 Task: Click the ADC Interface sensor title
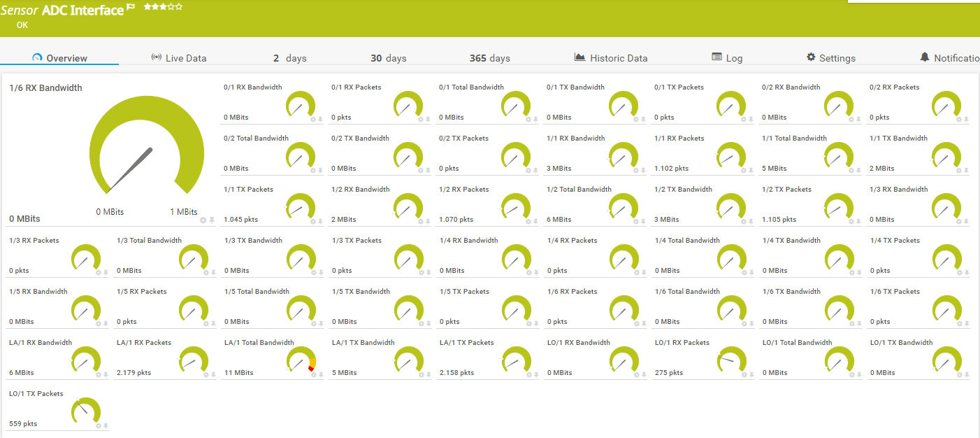pos(82,10)
